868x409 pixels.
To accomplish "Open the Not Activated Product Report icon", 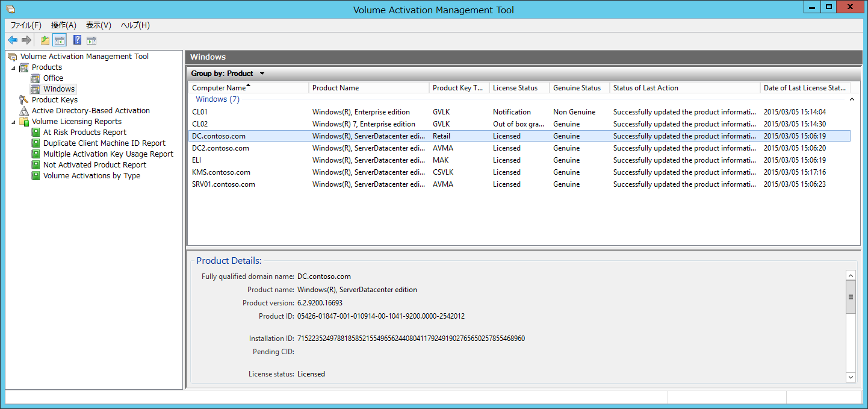I will [x=36, y=165].
